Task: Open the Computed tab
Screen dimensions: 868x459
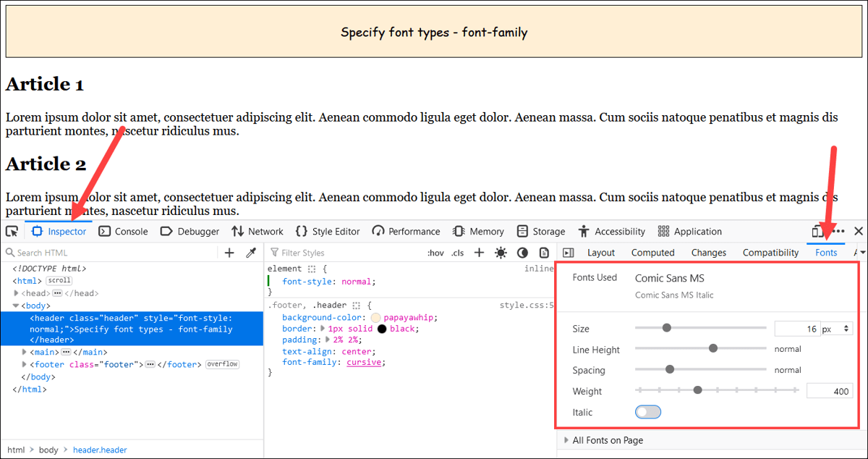Action: click(x=652, y=252)
